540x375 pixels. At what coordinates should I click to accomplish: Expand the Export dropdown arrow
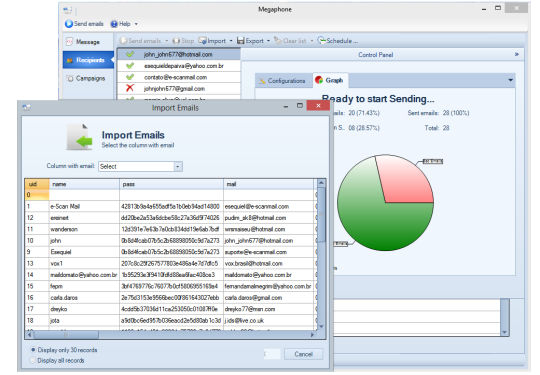click(x=268, y=41)
